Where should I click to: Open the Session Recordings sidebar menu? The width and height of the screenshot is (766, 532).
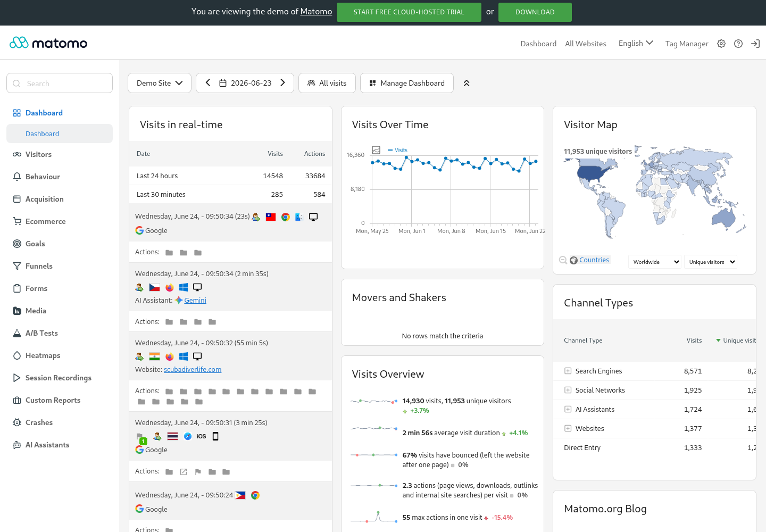coord(60,378)
